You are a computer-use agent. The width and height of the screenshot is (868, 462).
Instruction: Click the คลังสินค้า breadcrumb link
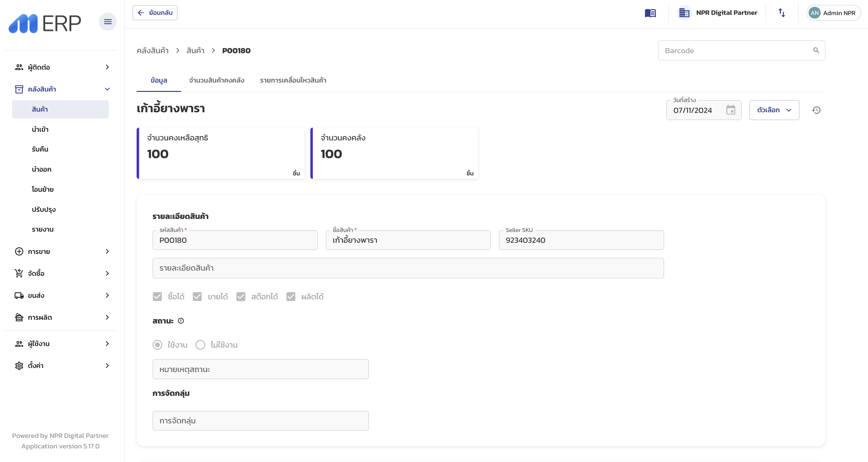[152, 51]
